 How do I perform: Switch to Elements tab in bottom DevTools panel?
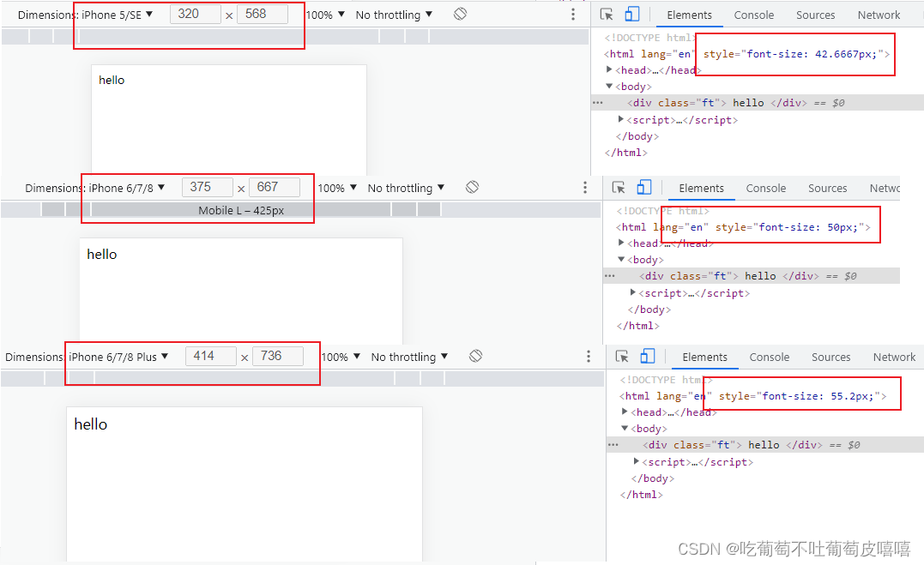pos(704,357)
